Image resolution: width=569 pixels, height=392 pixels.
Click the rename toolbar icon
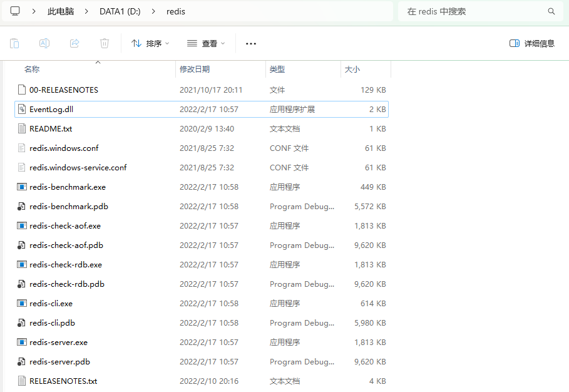pos(44,44)
